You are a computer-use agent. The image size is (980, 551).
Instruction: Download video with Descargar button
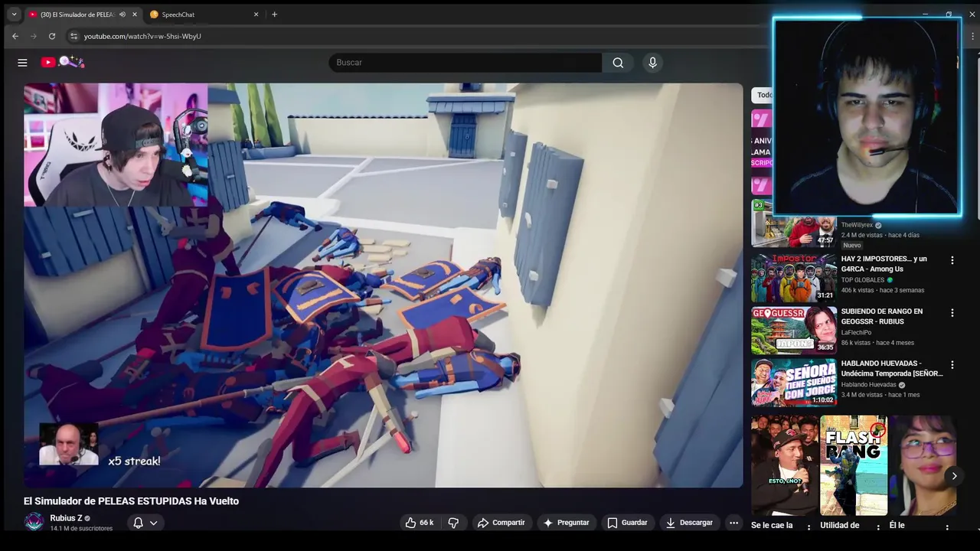689,523
